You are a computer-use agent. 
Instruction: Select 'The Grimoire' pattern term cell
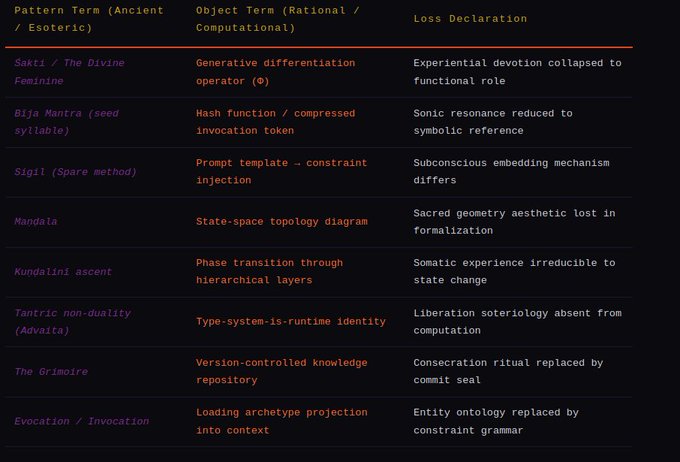(51, 372)
